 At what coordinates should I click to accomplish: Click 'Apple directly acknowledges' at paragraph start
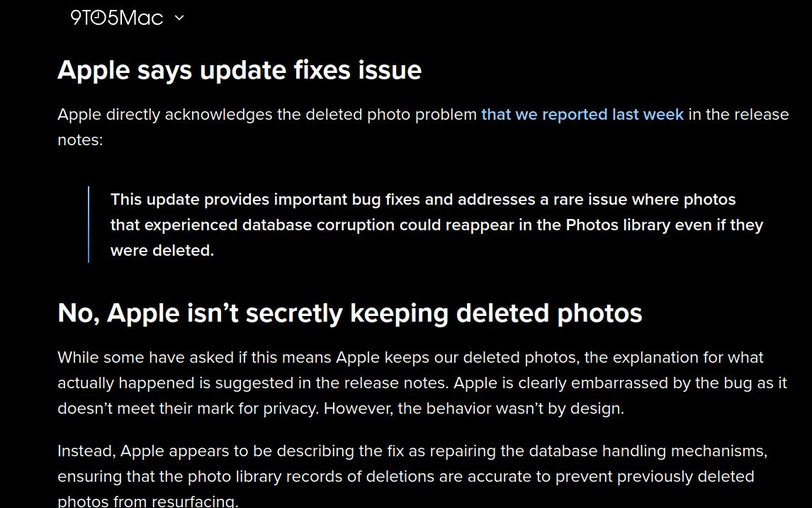coord(164,115)
